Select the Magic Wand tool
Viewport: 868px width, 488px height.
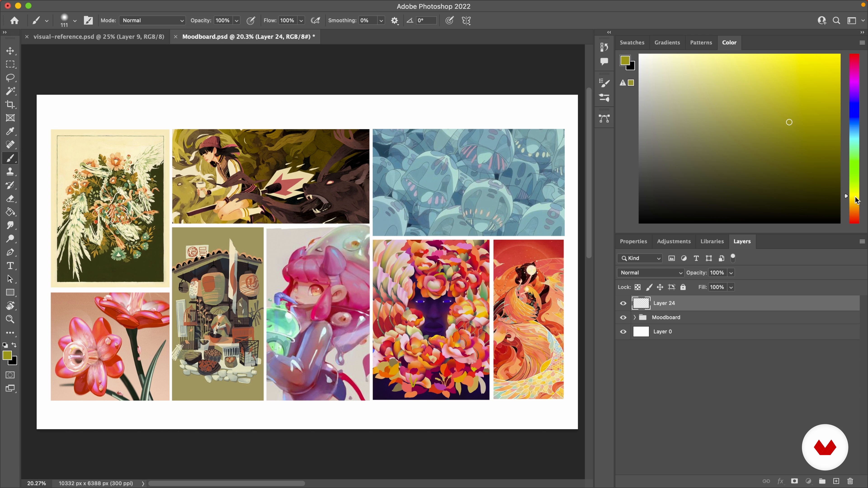point(10,91)
